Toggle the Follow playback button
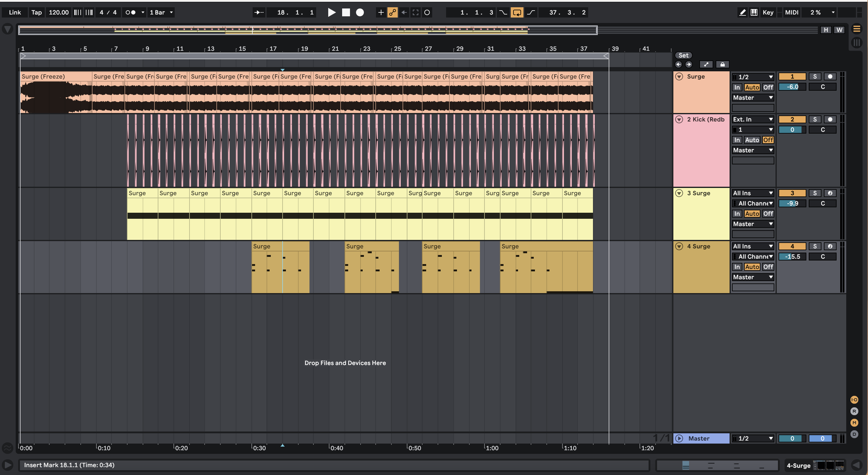 (x=259, y=12)
